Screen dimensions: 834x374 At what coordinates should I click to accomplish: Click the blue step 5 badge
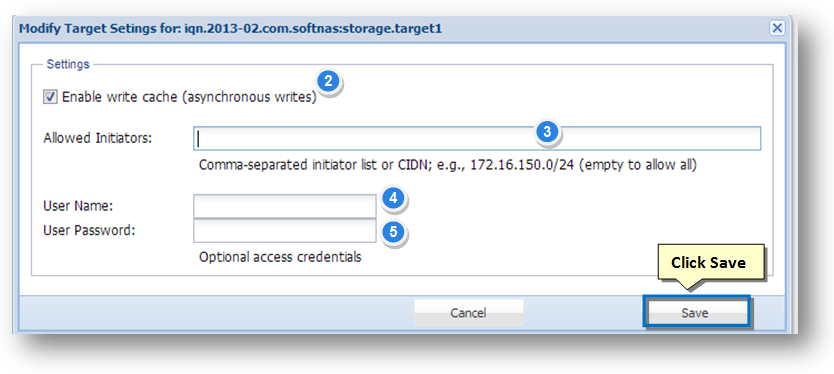click(x=393, y=232)
